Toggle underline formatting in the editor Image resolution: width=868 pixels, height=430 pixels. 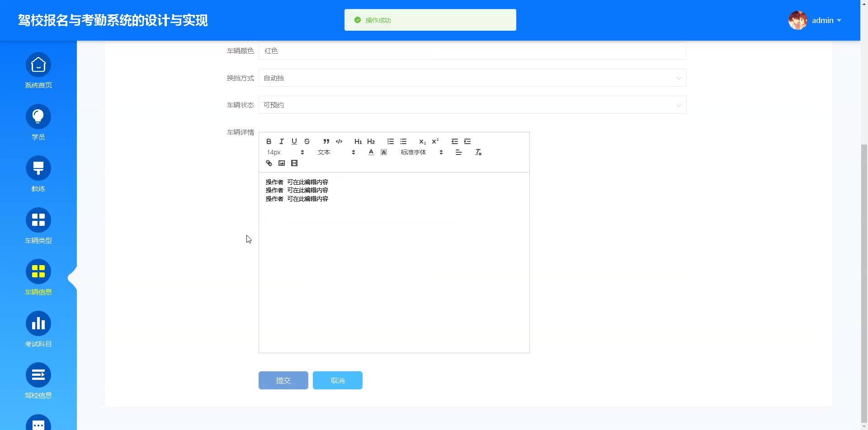(294, 141)
